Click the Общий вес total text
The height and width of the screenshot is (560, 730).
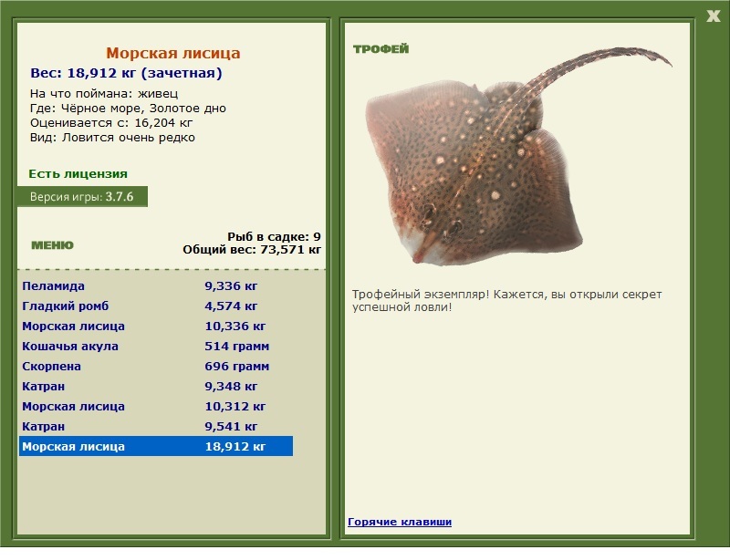pyautogui.click(x=252, y=250)
